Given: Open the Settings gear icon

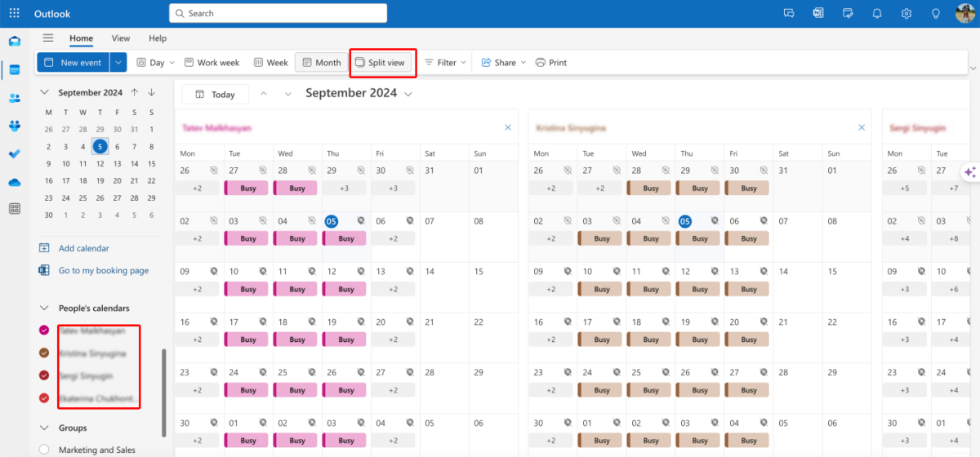Looking at the screenshot, I should (x=906, y=14).
